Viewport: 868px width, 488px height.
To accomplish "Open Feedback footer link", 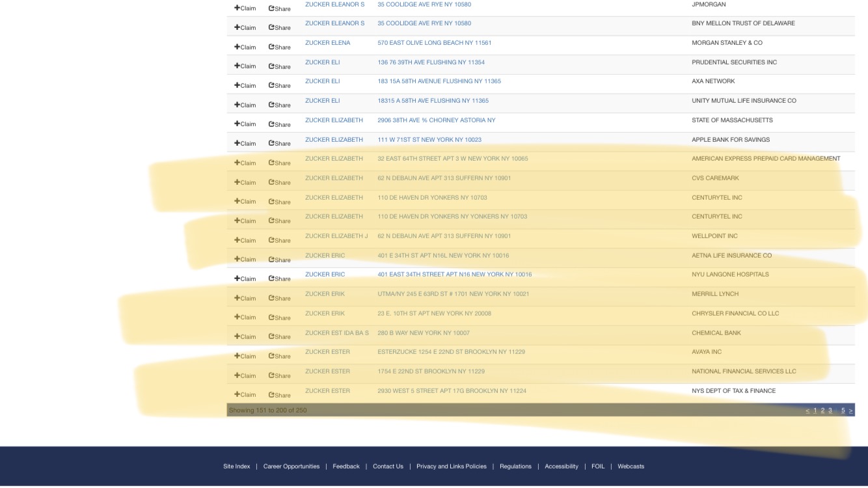I will [x=346, y=467].
